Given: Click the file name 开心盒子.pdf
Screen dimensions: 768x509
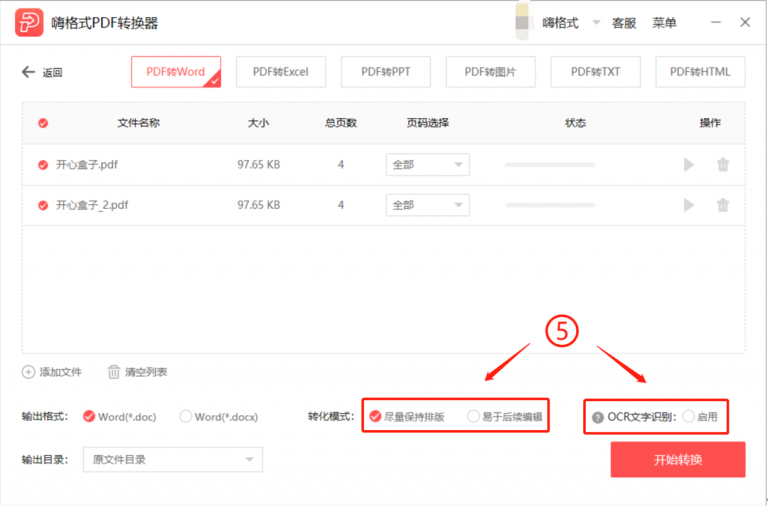Looking at the screenshot, I should pos(87,165).
